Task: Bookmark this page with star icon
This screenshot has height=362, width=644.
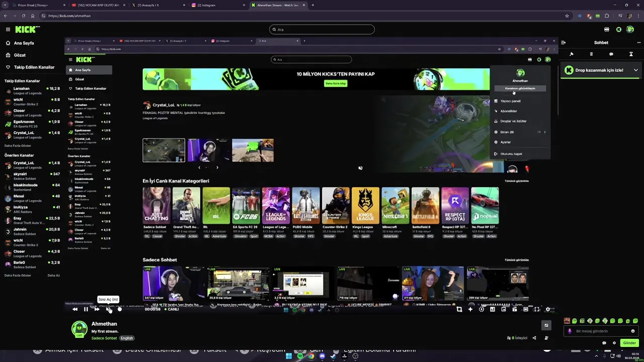Action: pyautogui.click(x=567, y=16)
